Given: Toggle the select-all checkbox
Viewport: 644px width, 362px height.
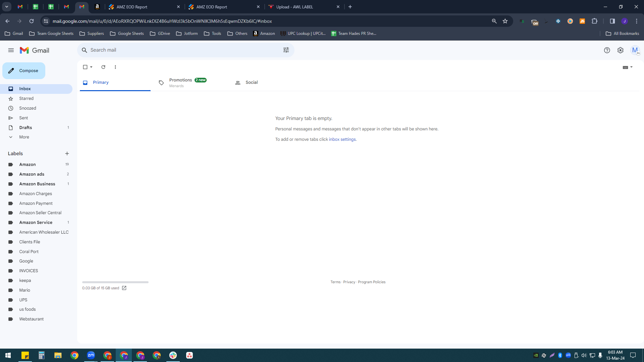Looking at the screenshot, I should [x=85, y=67].
